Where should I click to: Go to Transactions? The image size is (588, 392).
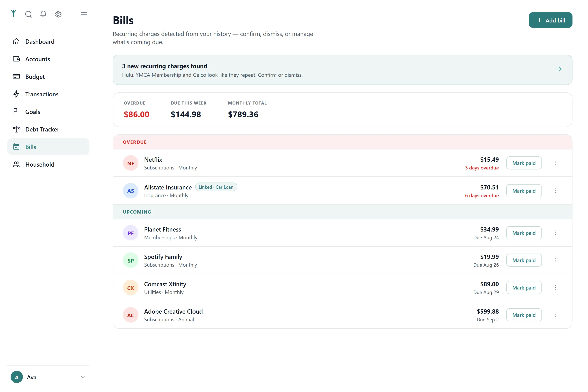[x=48, y=94]
